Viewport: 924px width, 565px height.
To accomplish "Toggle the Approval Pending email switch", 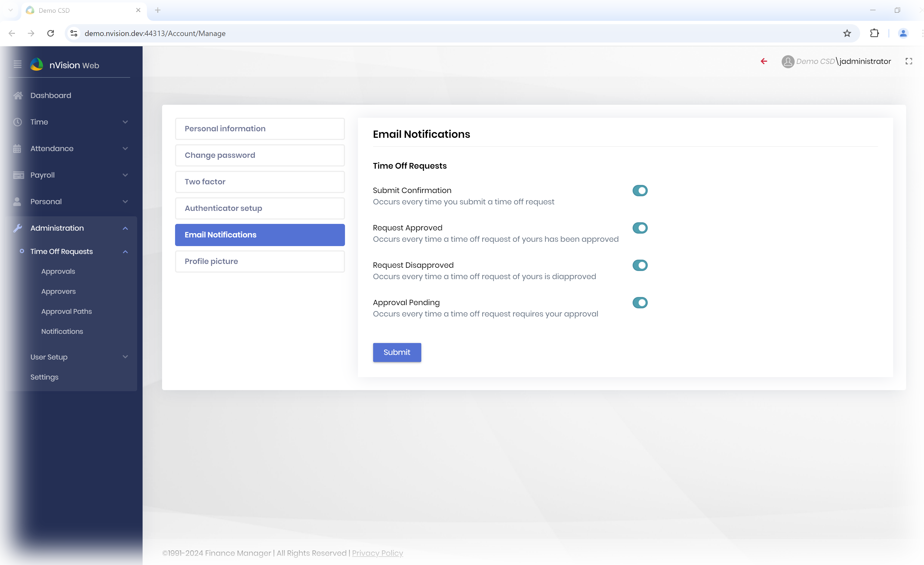I will point(640,302).
